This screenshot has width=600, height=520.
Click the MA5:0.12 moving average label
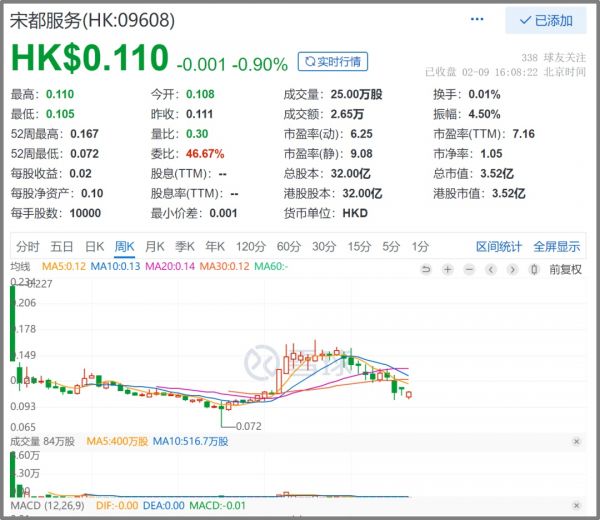[x=64, y=266]
